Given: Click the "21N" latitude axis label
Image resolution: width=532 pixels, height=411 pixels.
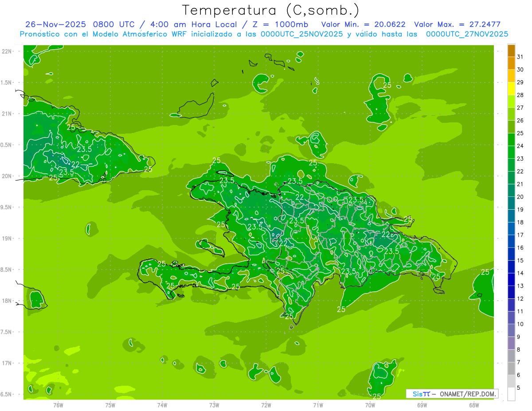Looking at the screenshot, I should [7, 114].
